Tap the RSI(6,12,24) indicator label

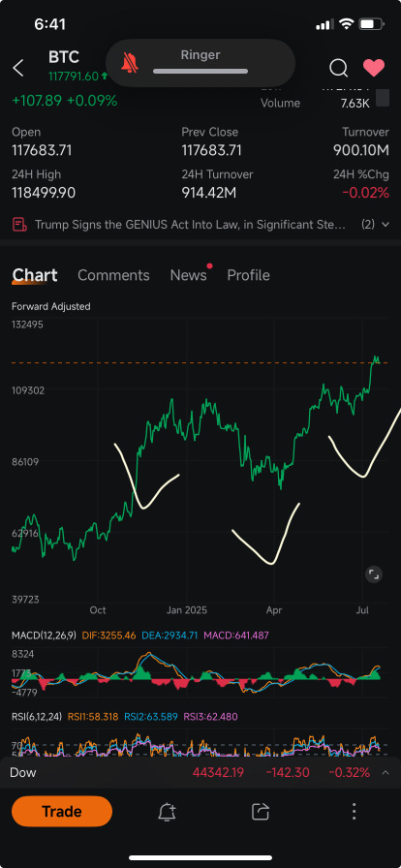coord(37,717)
